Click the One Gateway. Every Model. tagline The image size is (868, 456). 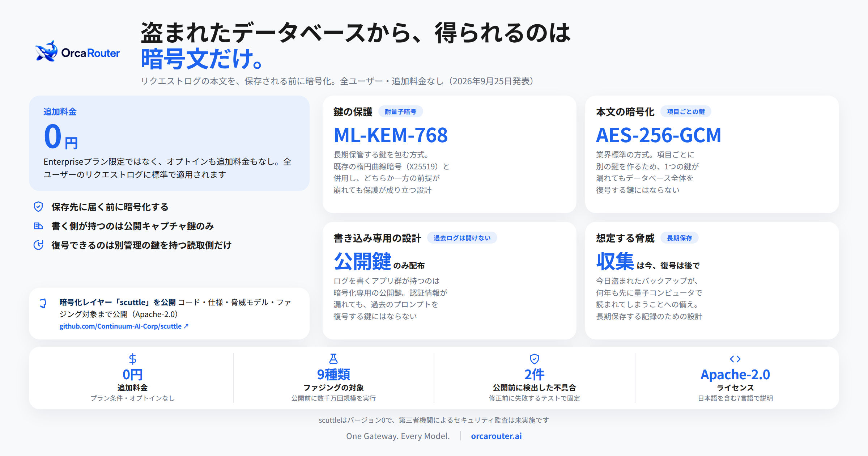coord(398,436)
